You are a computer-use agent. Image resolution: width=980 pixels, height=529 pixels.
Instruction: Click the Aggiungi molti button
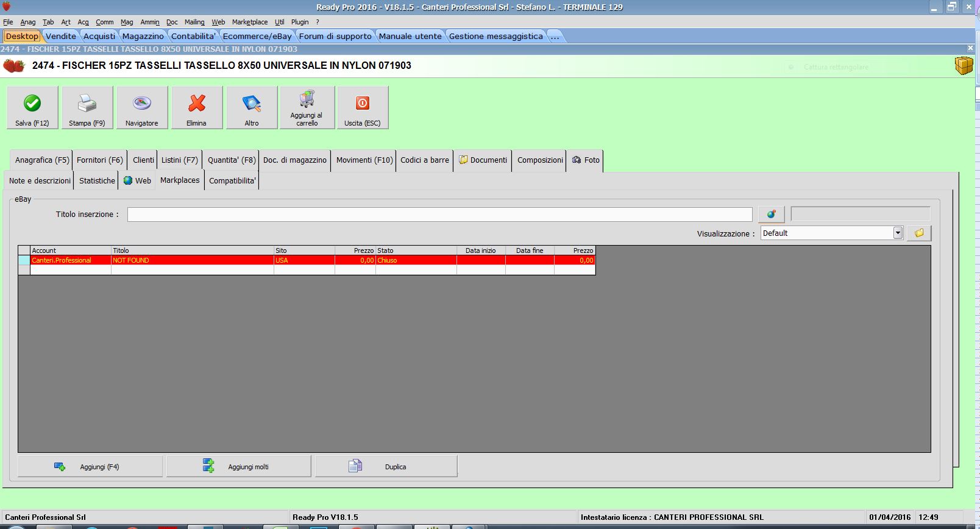238,466
